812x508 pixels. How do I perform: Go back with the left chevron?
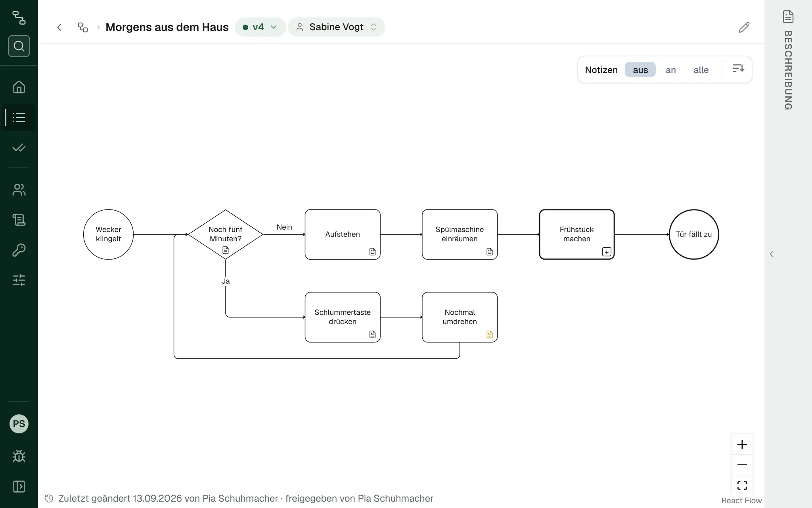point(59,27)
